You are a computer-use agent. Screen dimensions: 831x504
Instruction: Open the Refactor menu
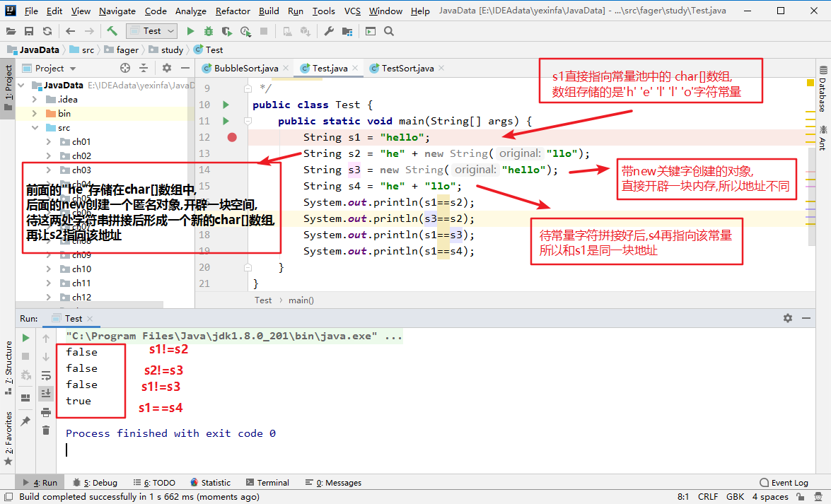pyautogui.click(x=233, y=11)
